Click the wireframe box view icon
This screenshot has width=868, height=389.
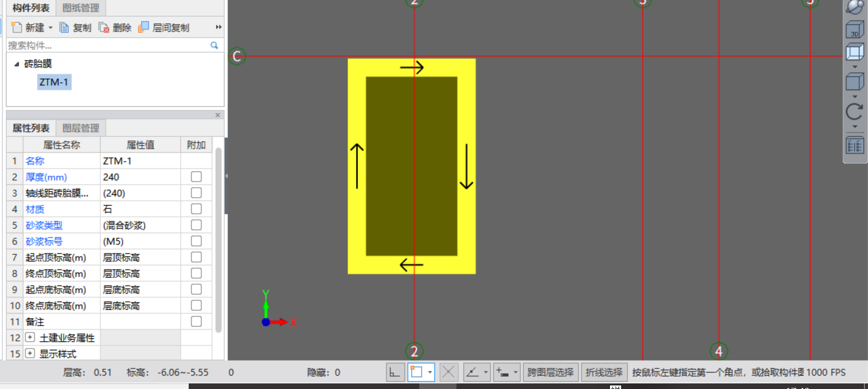click(855, 52)
